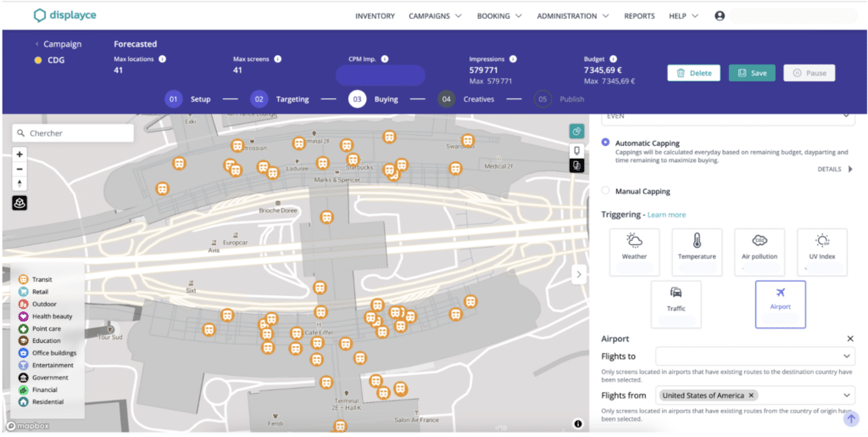This screenshot has width=868, height=437.
Task: Select the Weather triggering tile
Action: (634, 252)
